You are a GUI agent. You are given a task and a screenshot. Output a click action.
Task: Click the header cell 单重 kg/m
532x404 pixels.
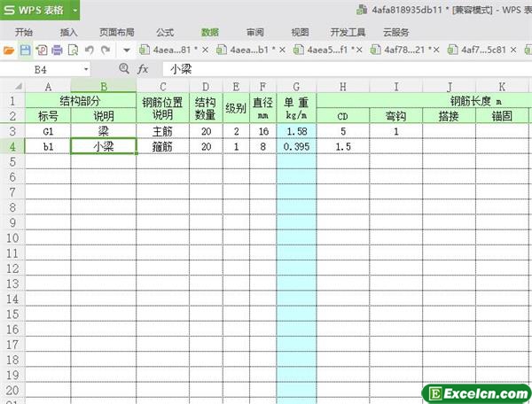coord(296,108)
